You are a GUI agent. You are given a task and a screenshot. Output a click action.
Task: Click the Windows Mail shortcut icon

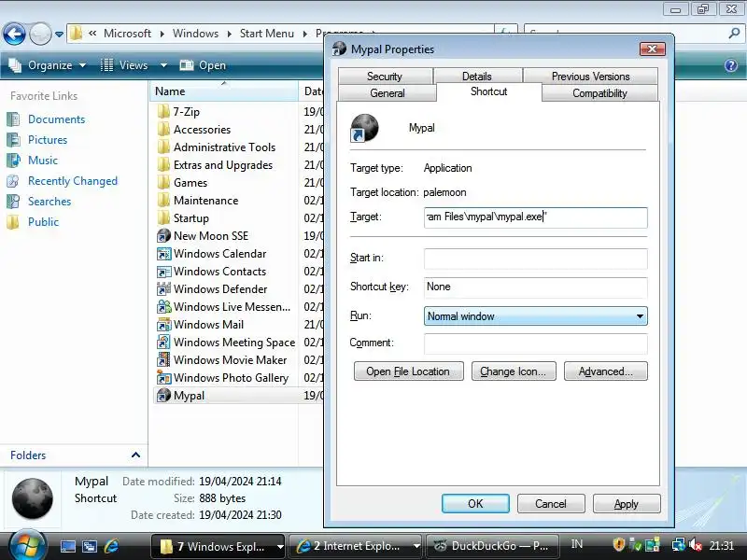pos(163,325)
